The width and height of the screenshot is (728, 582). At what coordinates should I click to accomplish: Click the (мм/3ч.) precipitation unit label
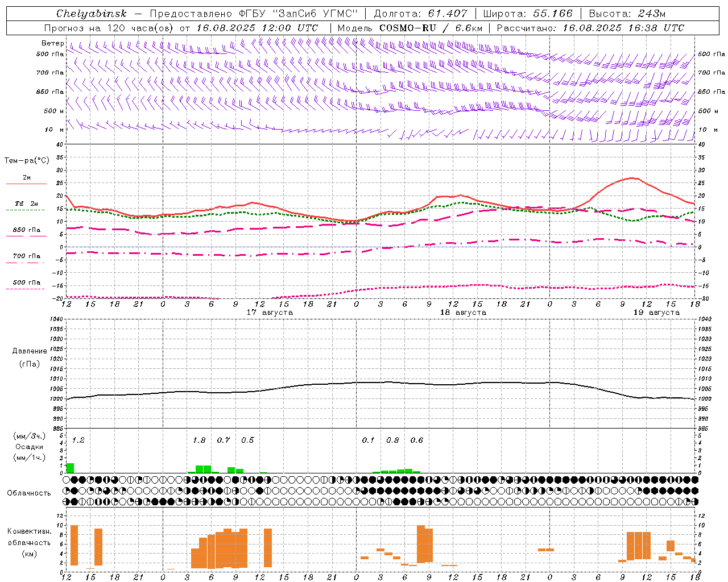(x=30, y=436)
